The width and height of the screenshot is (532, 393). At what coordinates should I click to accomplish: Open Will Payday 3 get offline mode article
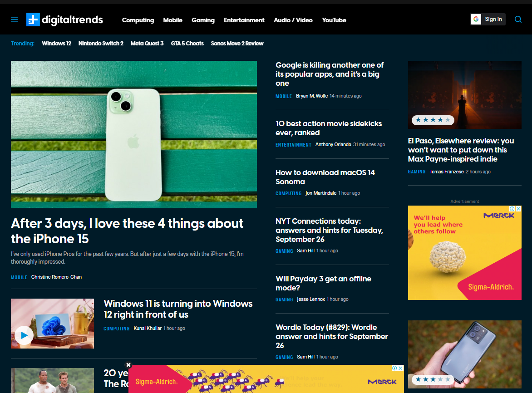click(323, 283)
